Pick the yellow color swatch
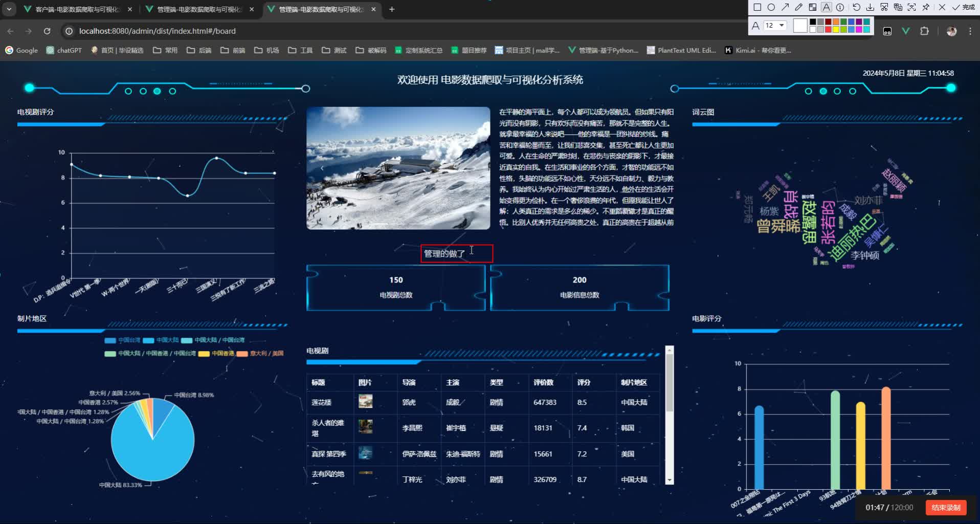The width and height of the screenshot is (980, 524). tap(836, 29)
